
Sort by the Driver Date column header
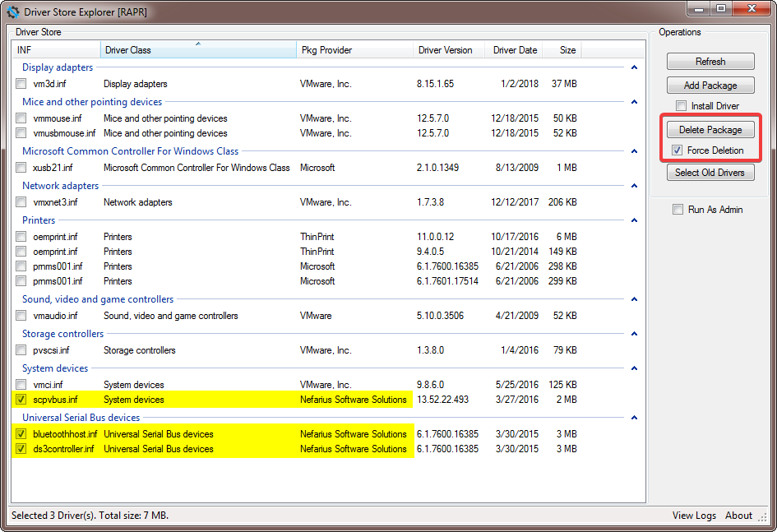tap(513, 50)
